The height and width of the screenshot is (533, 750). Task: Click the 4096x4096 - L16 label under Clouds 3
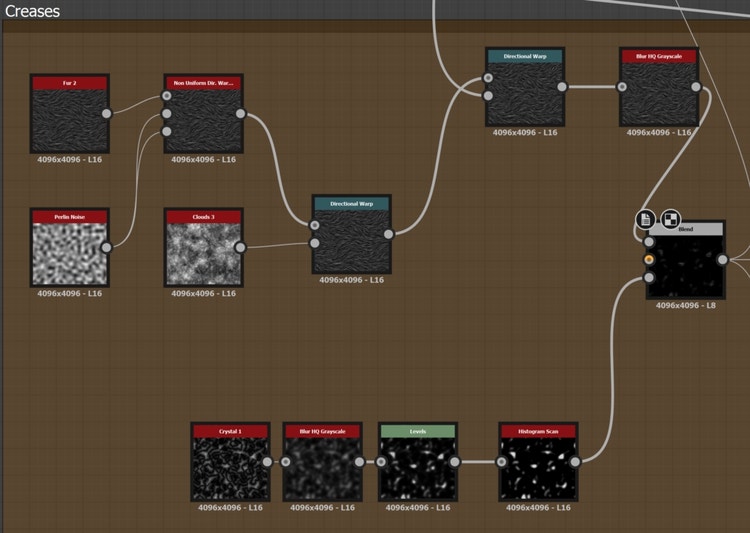click(204, 293)
